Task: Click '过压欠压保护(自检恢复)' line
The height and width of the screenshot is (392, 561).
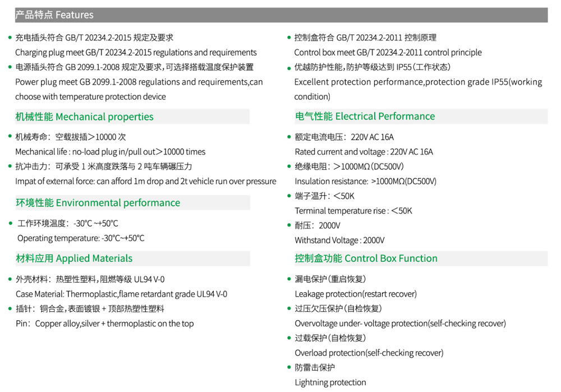Action: pos(338,308)
